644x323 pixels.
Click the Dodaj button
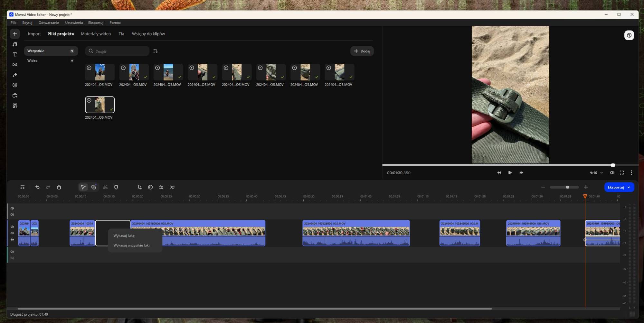point(362,51)
